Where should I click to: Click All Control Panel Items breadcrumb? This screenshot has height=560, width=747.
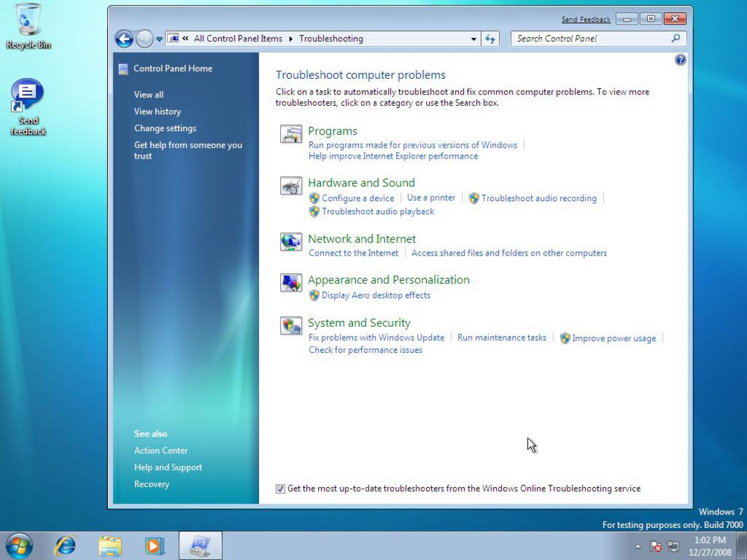coord(238,39)
